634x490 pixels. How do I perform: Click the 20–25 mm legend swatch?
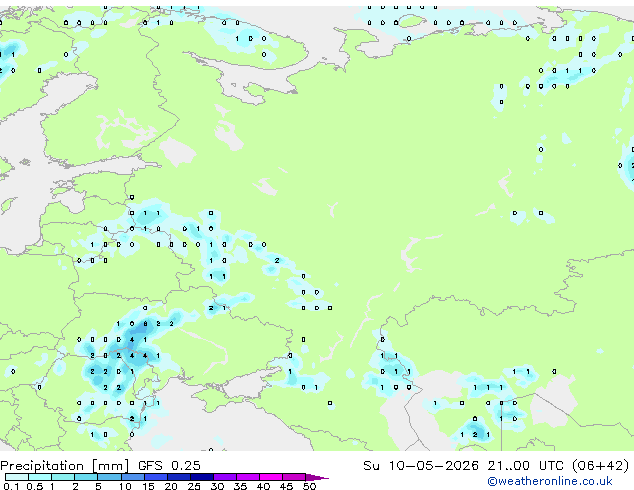[179, 477]
